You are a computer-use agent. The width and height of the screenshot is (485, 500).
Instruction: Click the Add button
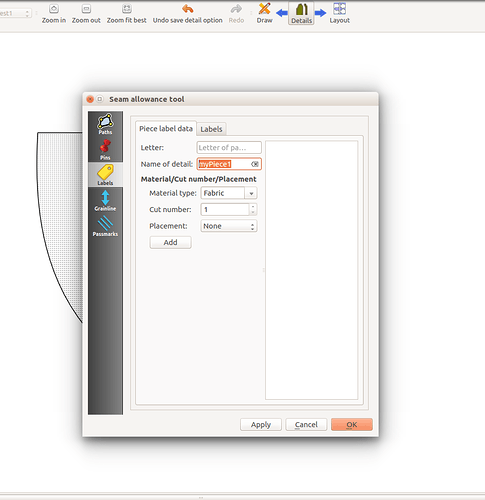coord(170,242)
